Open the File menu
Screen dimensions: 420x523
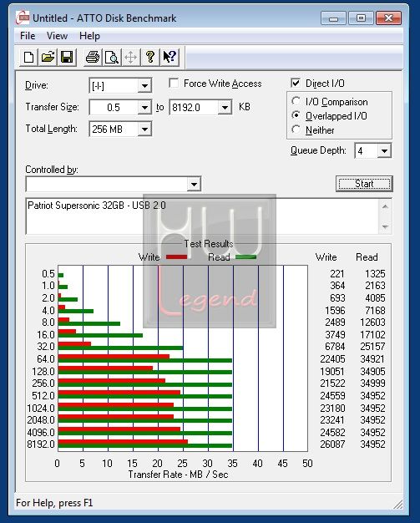[x=28, y=36]
